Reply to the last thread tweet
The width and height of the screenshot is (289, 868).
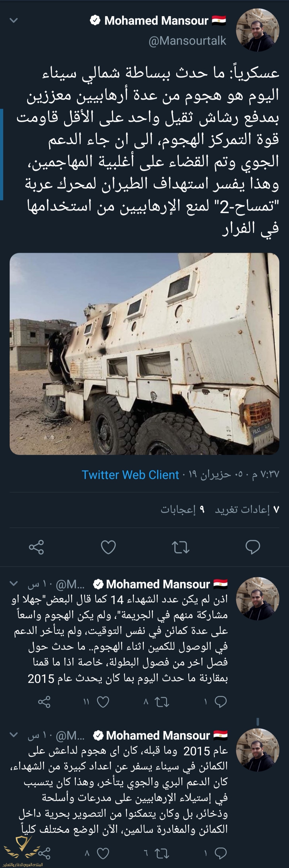coord(220,854)
